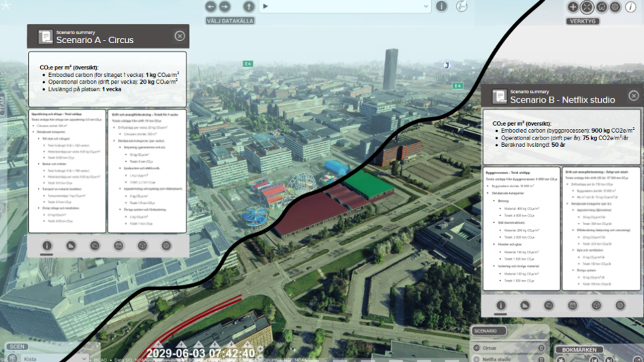Open the chart tab in Scenario A panel
This screenshot has height=362, width=644.
pyautogui.click(x=71, y=246)
